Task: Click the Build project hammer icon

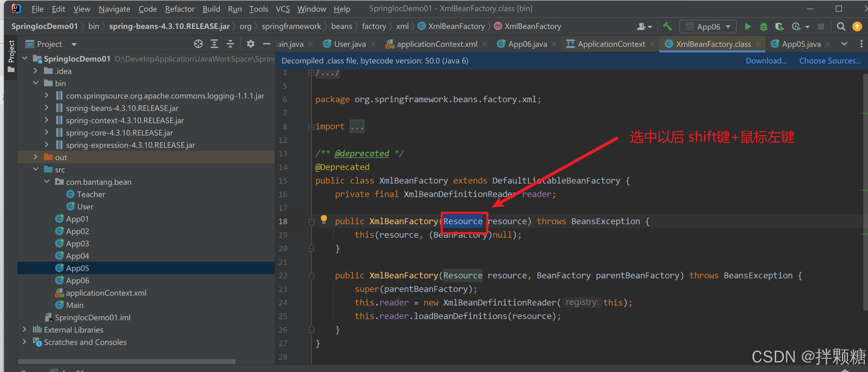Action: [667, 27]
